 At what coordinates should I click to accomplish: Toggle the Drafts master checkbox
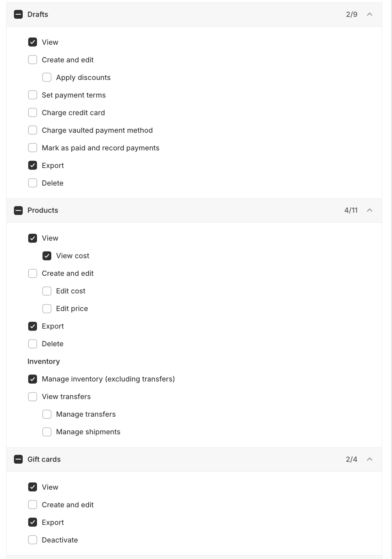click(18, 14)
